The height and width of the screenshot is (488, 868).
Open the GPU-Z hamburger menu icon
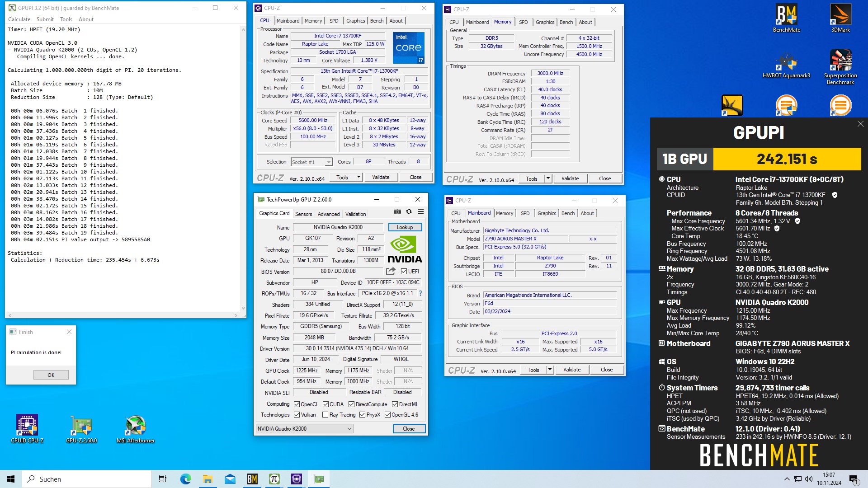pyautogui.click(x=420, y=211)
